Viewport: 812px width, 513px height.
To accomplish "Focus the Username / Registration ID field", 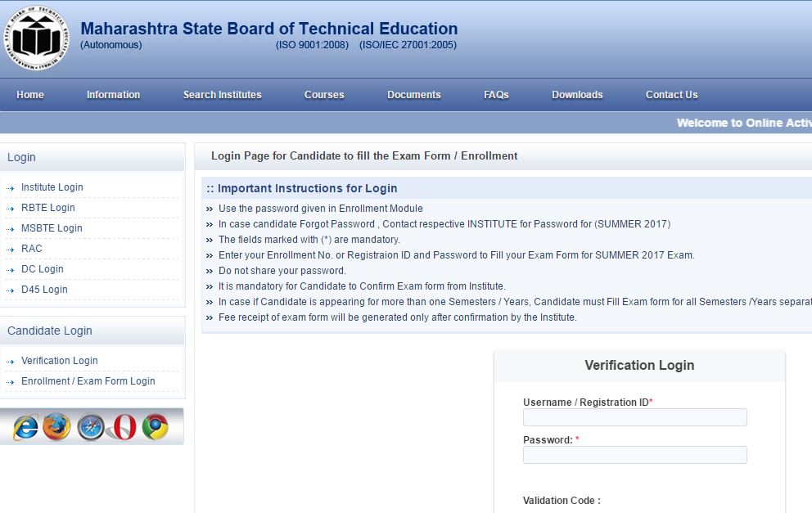I will 635,417.
